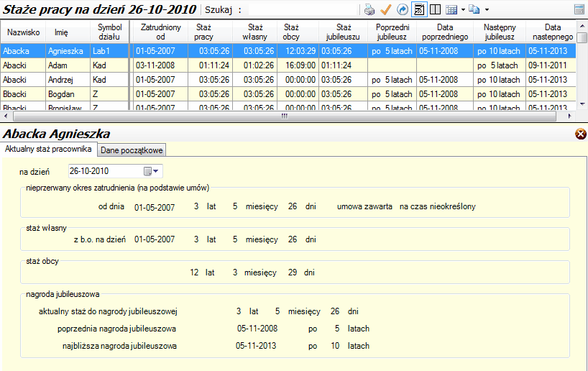The width and height of the screenshot is (588, 371).
Task: Click the horizontal scrollbar of the table
Action: [284, 116]
